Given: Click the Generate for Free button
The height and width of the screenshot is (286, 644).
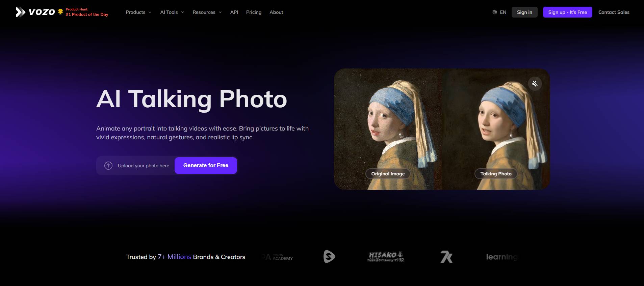Looking at the screenshot, I should tap(206, 166).
